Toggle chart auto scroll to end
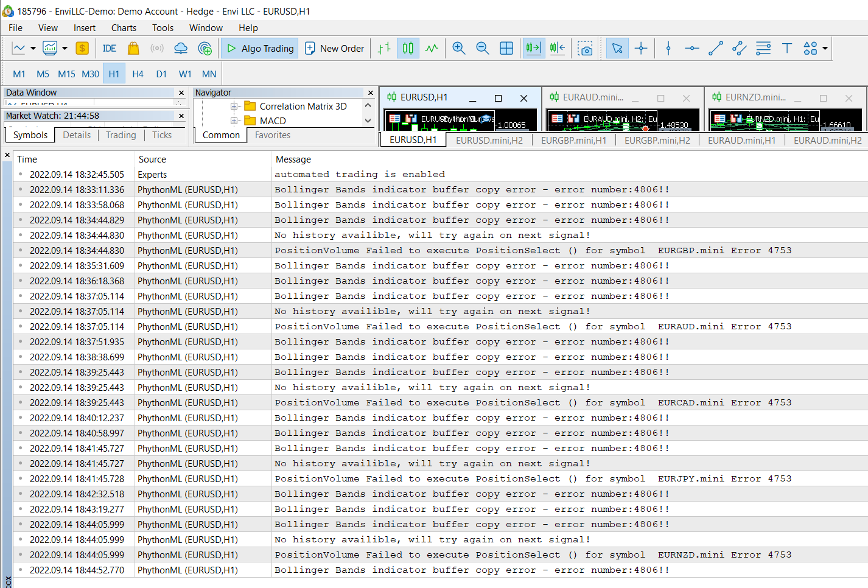Screen dimensions: 868x588 click(x=533, y=49)
